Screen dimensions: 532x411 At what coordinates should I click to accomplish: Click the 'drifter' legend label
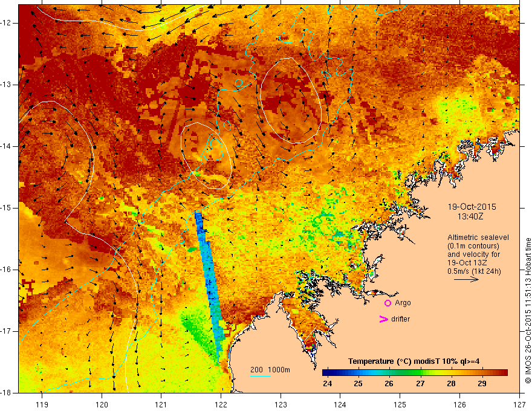(x=400, y=319)
